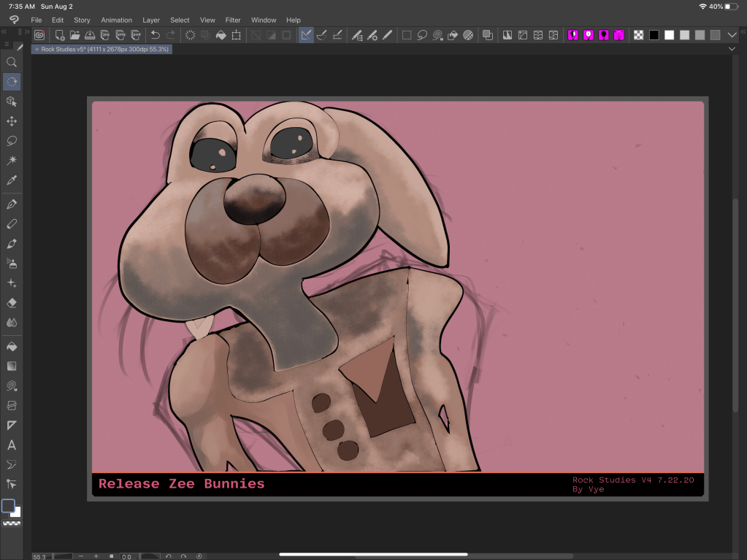This screenshot has width=747, height=560.
Task: Select the black color swatch in the toolbar
Action: click(654, 34)
